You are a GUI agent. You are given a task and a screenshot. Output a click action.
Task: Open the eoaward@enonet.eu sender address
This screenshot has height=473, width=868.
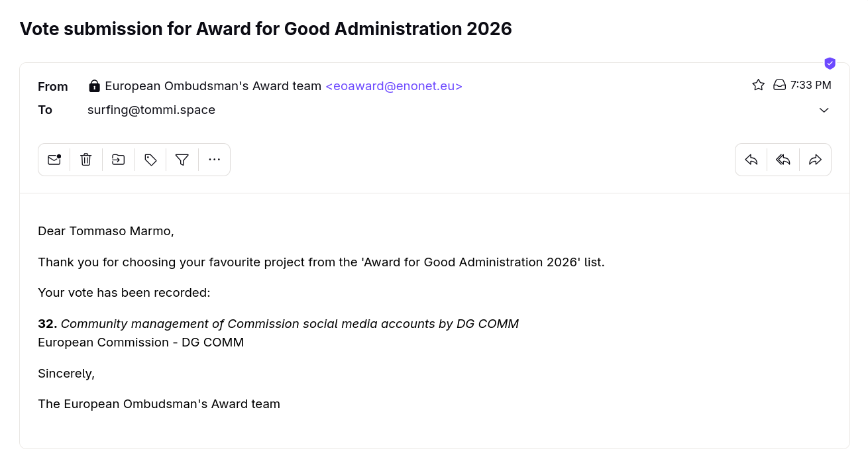394,86
